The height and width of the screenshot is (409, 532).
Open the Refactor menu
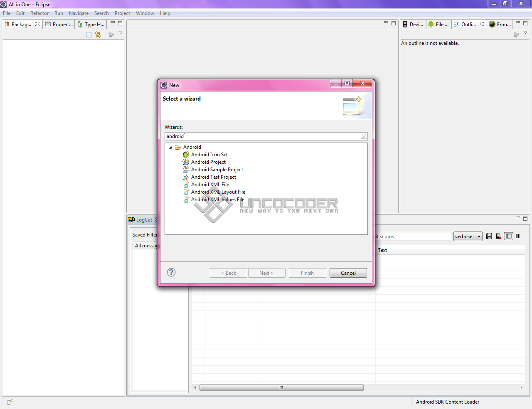point(39,13)
